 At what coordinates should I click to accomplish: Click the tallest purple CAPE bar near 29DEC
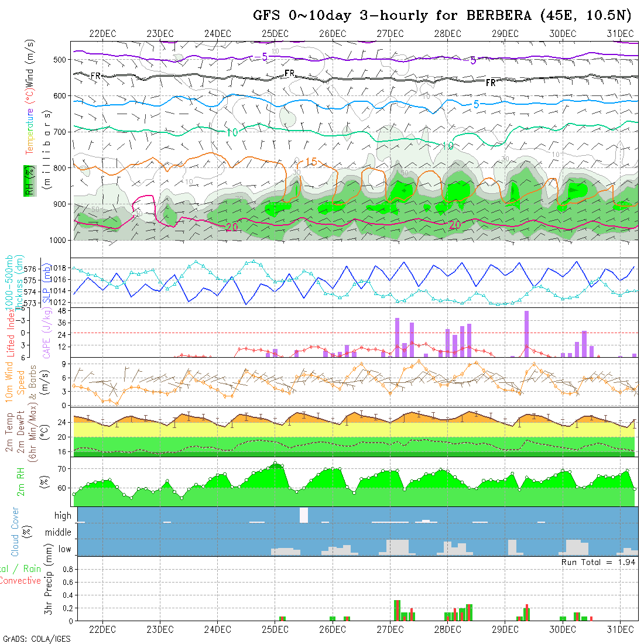click(526, 334)
